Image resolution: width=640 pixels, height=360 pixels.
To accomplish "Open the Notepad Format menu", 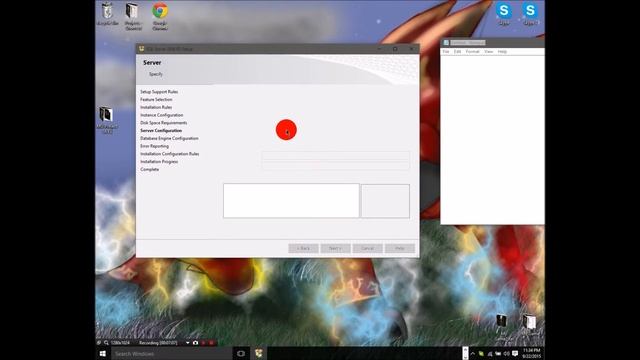I will tap(472, 52).
